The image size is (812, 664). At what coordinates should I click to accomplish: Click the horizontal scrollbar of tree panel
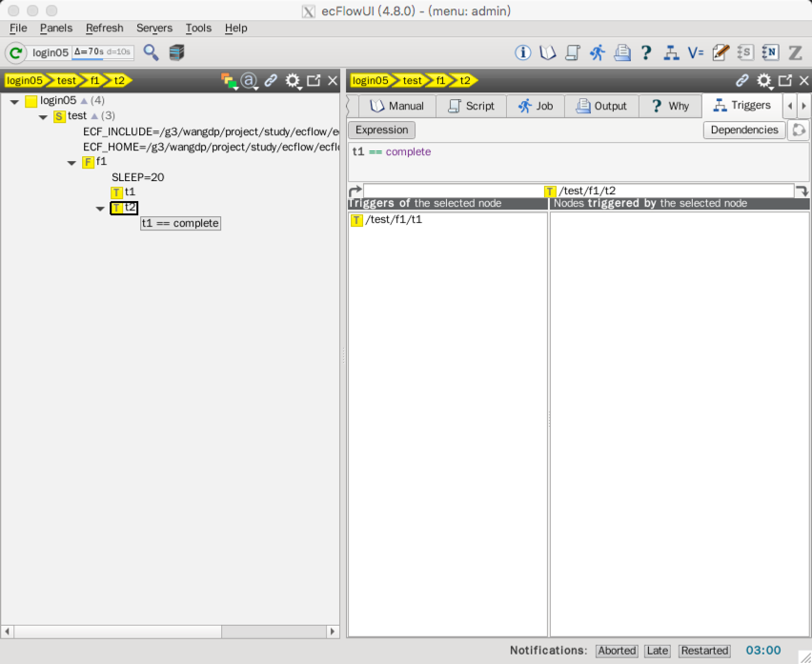coord(118,632)
